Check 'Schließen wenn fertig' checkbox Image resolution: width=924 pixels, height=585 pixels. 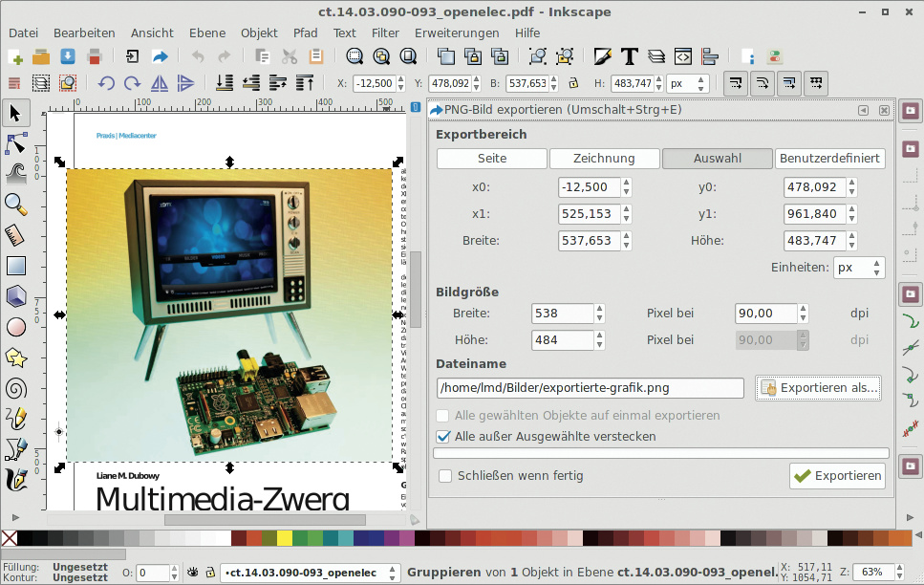tap(445, 476)
